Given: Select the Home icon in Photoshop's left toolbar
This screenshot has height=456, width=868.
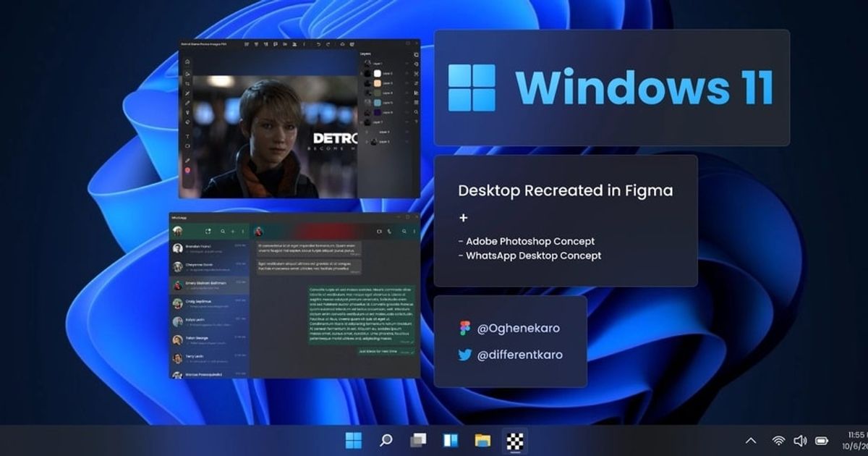Looking at the screenshot, I should (187, 62).
